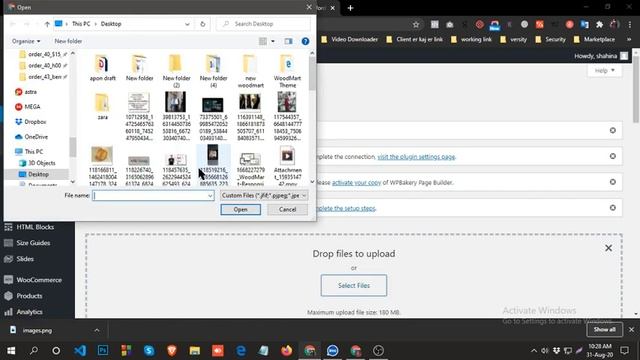Click the Cancel button
640x360 pixels.
click(287, 209)
